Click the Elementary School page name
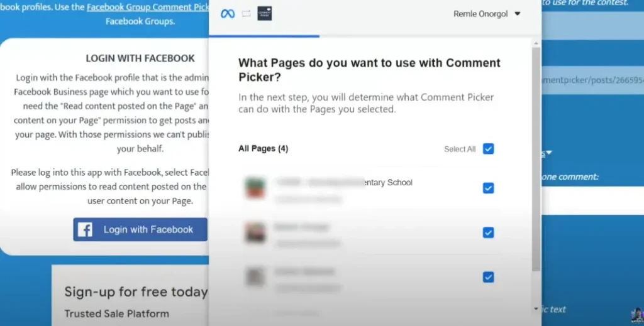This screenshot has height=326, width=644. coord(344,183)
